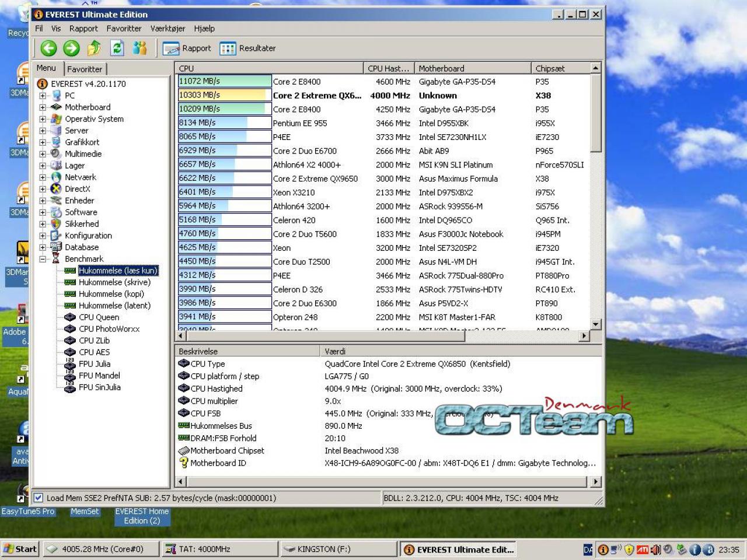Select CPU ZLib benchmark item
This screenshot has height=560, width=747.
click(x=94, y=341)
